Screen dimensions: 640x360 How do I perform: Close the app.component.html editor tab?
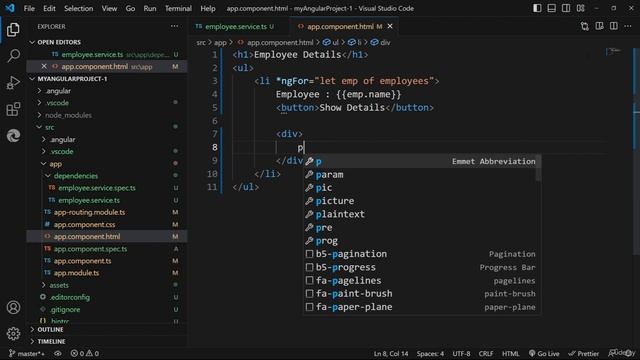(x=390, y=26)
